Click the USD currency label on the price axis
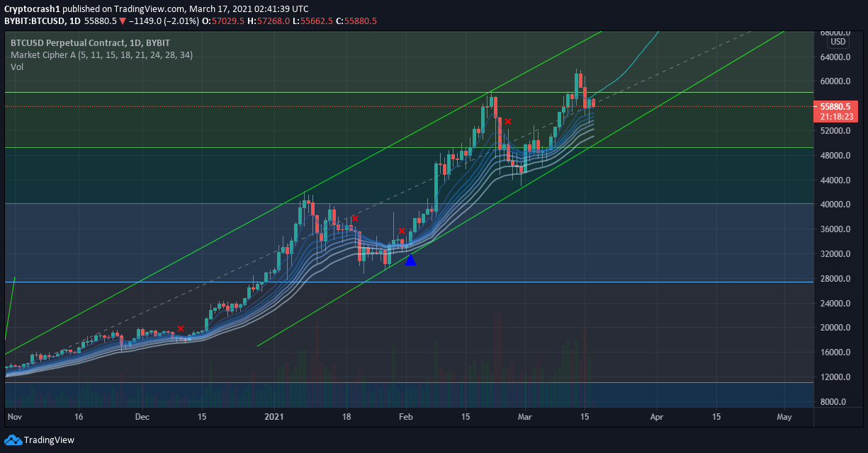This screenshot has width=868, height=453. (839, 42)
